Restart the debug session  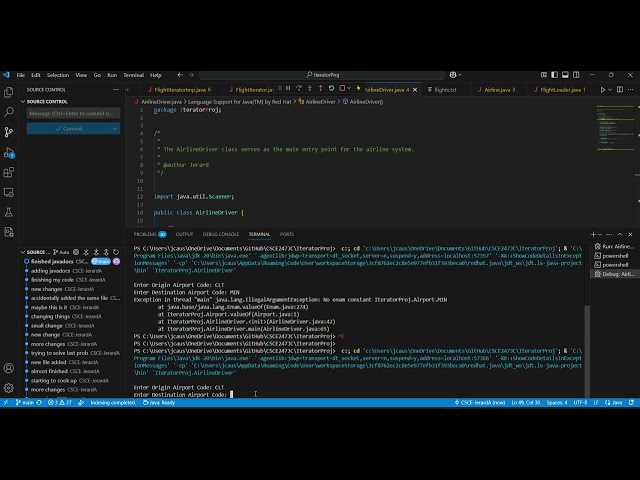pyautogui.click(x=331, y=88)
